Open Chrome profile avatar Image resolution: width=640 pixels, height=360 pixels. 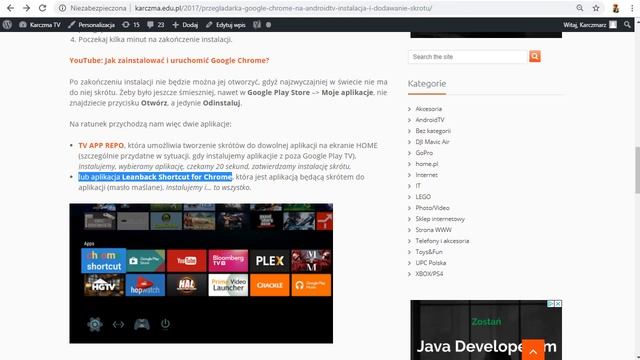coord(616,8)
